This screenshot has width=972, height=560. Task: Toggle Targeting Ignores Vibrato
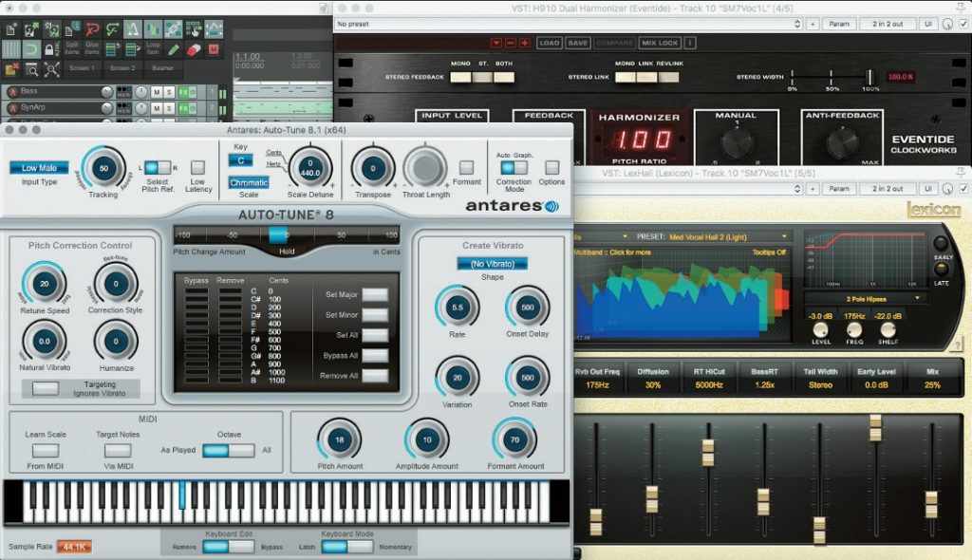(46, 389)
